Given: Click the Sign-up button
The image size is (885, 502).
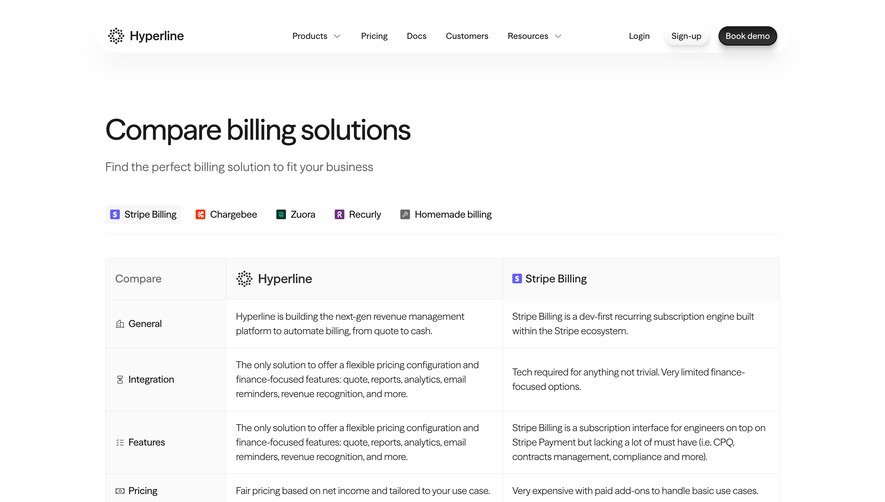Looking at the screenshot, I should (x=686, y=36).
